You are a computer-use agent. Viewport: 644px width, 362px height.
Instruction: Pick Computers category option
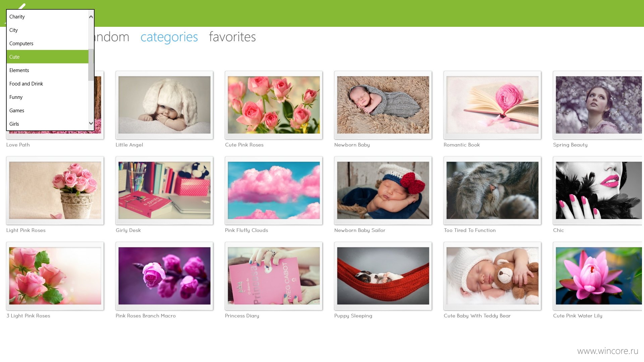(47, 44)
